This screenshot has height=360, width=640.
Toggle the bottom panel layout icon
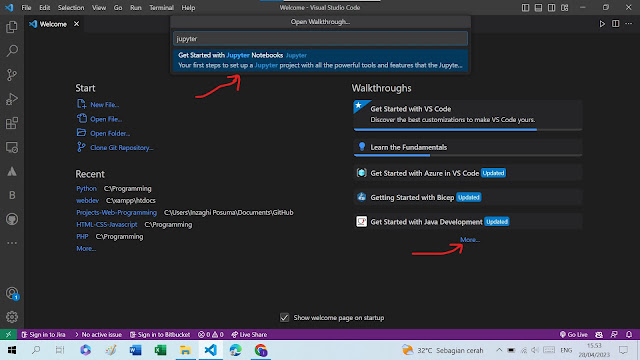[538, 8]
